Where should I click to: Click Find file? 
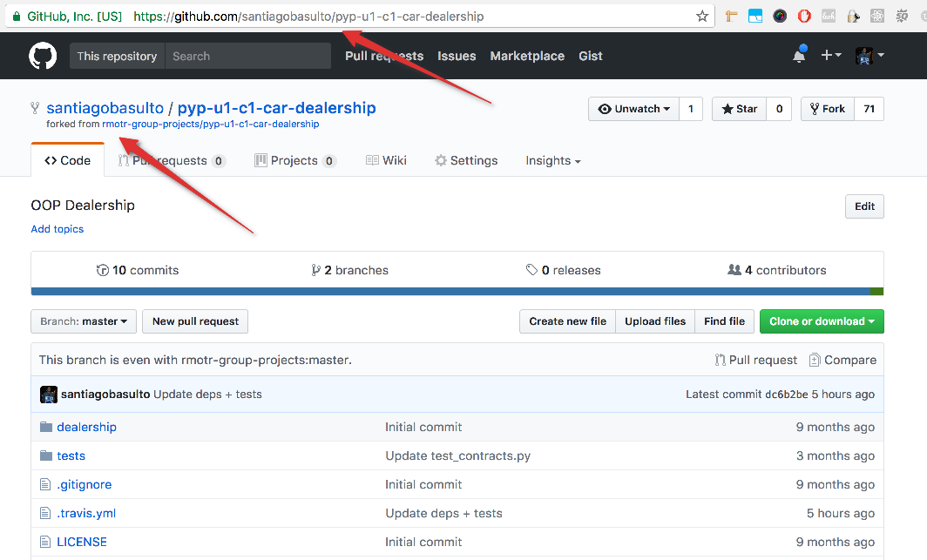[x=724, y=321]
